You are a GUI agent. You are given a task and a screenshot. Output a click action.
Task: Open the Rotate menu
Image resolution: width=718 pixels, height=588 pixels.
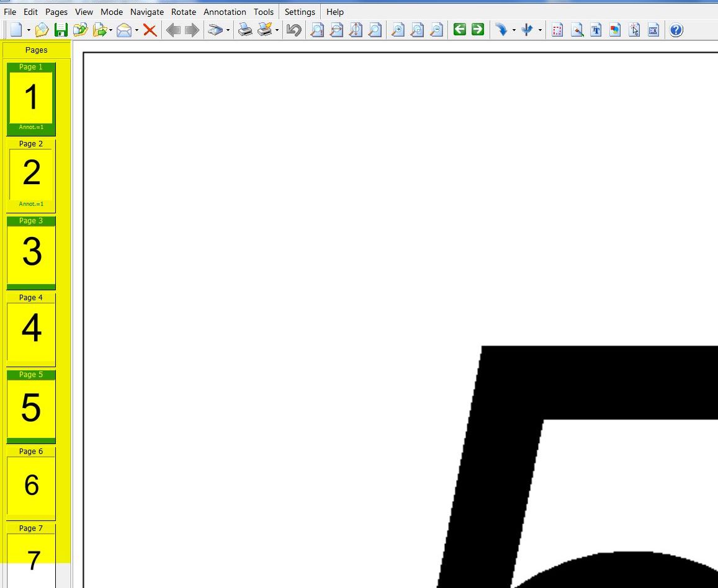click(x=184, y=12)
